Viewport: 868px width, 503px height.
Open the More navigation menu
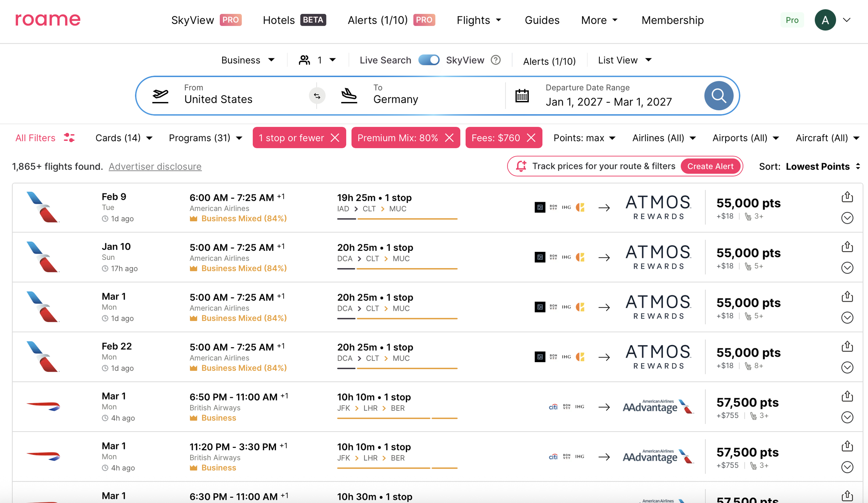click(599, 20)
